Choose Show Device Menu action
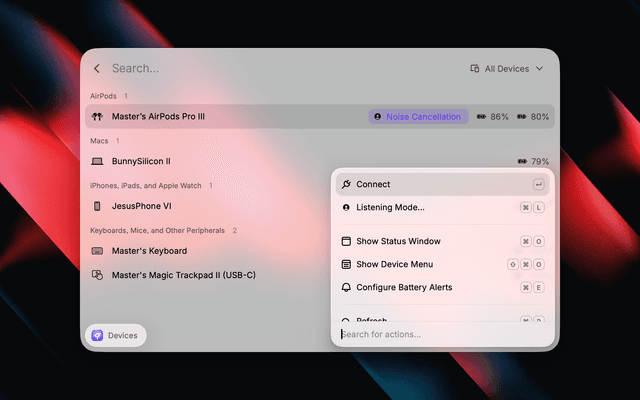Image resolution: width=640 pixels, height=400 pixels. click(x=442, y=264)
